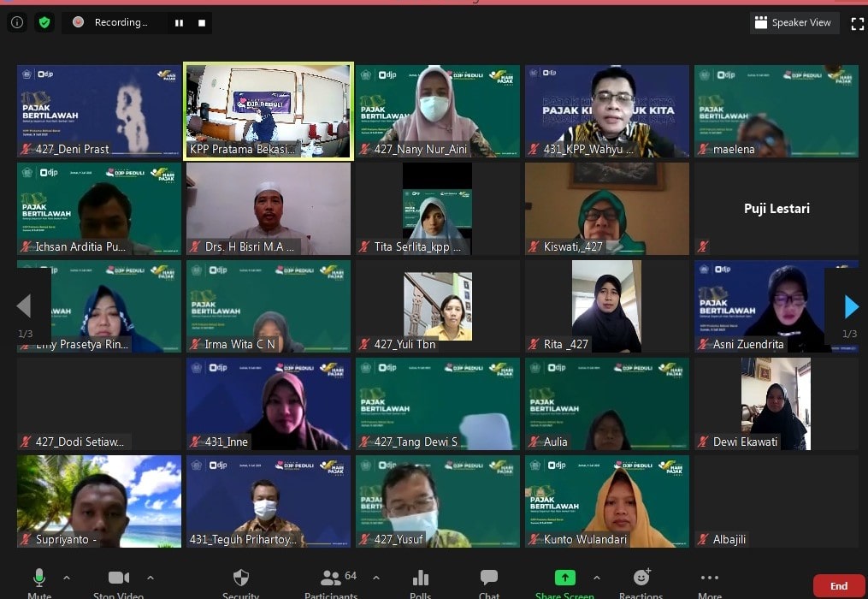Pause the recording
Viewport: 868px width, 599px height.
(180, 23)
